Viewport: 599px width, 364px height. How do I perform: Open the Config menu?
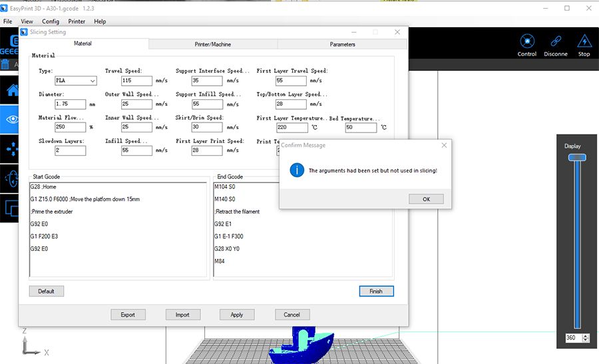tap(51, 21)
